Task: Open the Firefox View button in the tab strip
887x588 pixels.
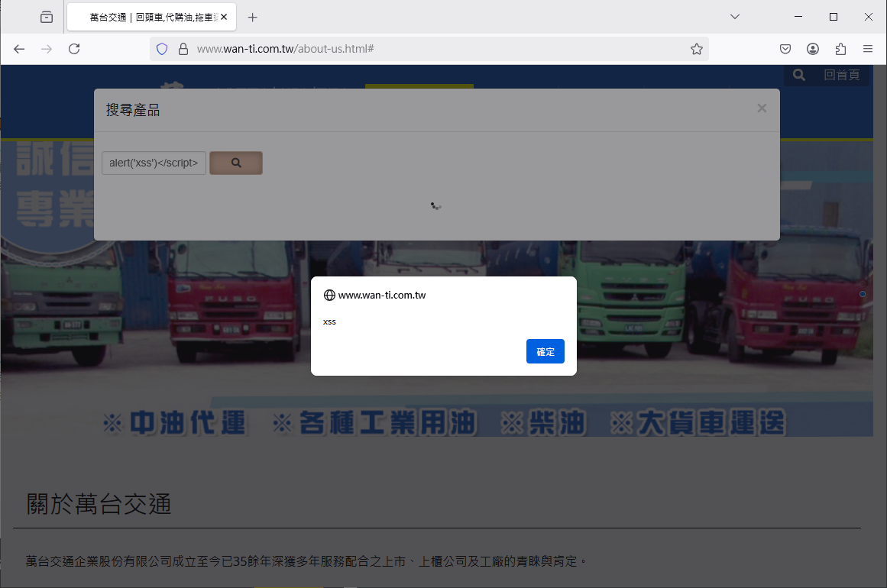Action: [x=47, y=17]
